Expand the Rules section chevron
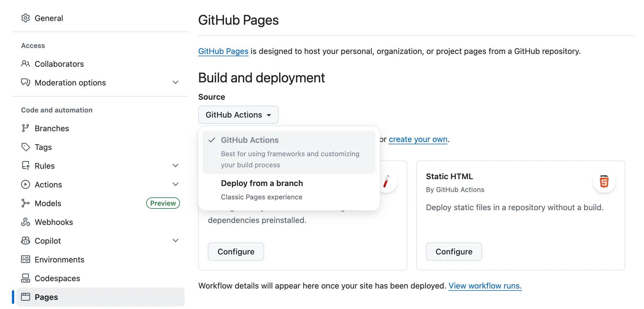 point(175,166)
